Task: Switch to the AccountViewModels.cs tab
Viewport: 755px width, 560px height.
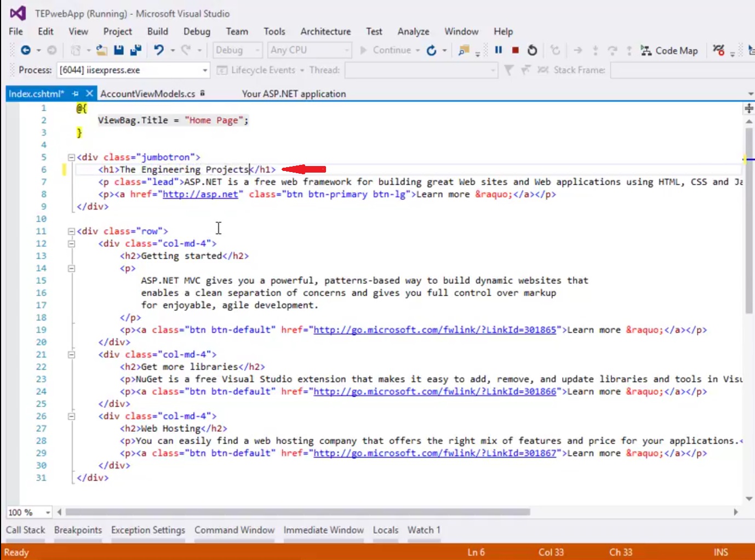Action: (147, 94)
